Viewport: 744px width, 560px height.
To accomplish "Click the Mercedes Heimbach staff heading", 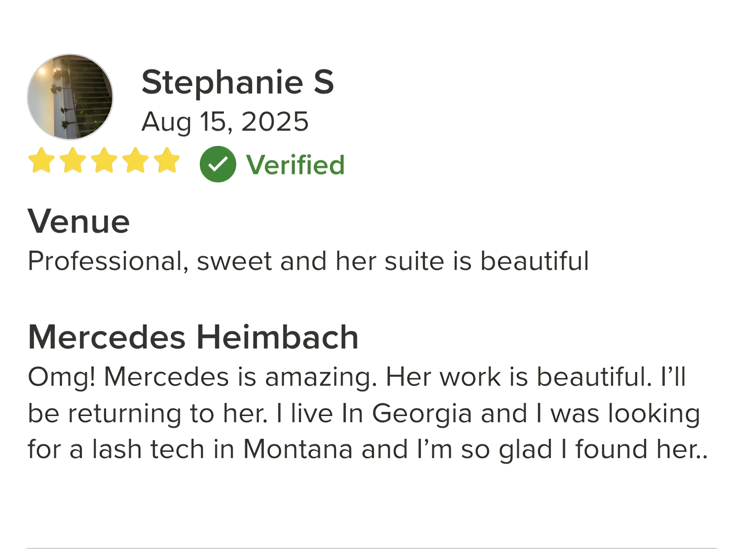I will click(x=193, y=337).
